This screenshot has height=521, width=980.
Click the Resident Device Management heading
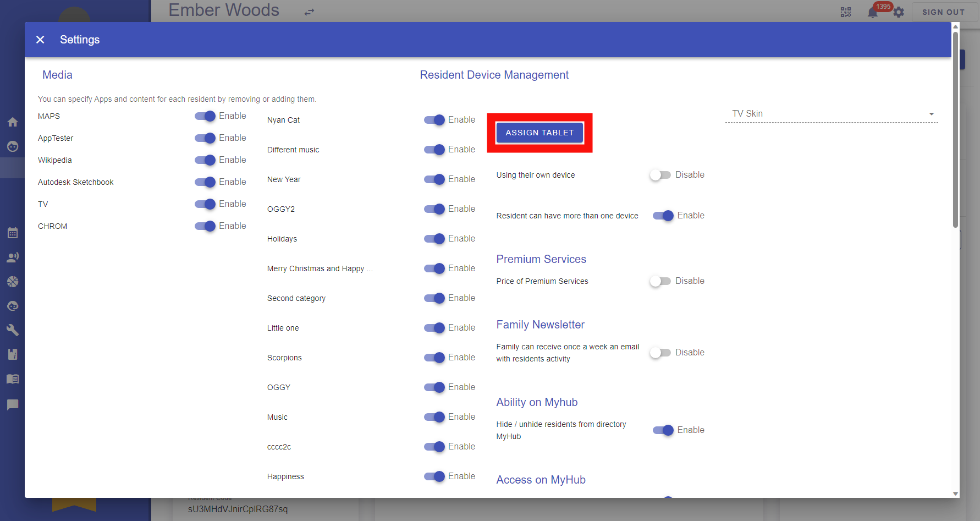[494, 75]
